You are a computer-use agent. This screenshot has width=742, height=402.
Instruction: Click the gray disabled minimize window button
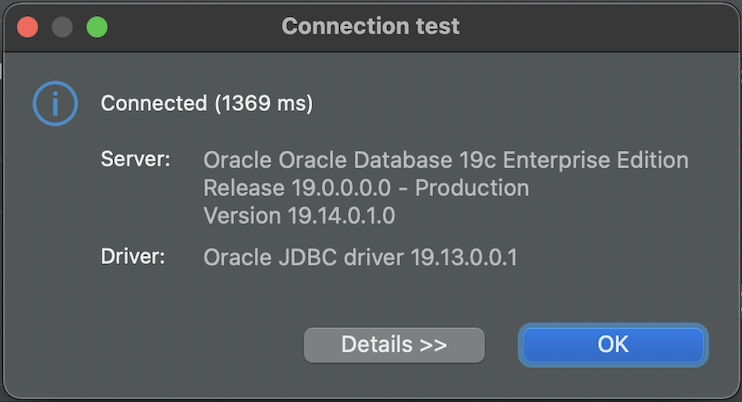[62, 27]
